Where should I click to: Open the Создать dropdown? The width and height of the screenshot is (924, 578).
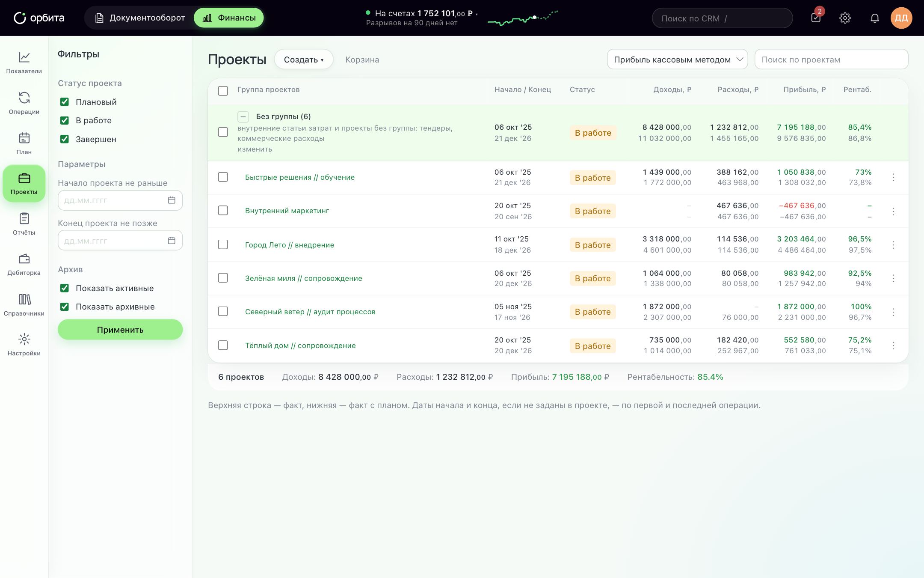304,60
